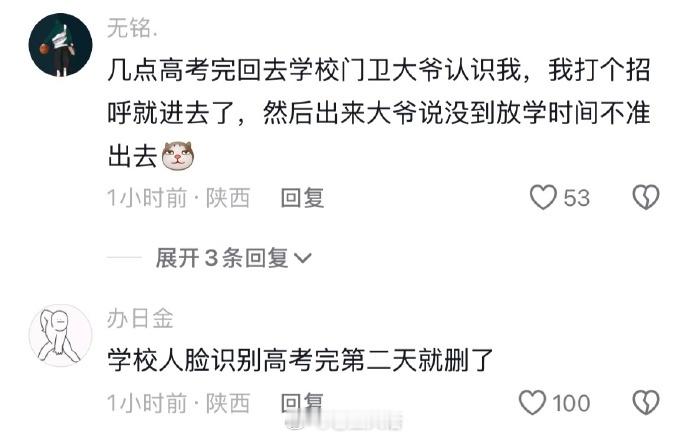Open username 无铭. profile link

click(132, 28)
